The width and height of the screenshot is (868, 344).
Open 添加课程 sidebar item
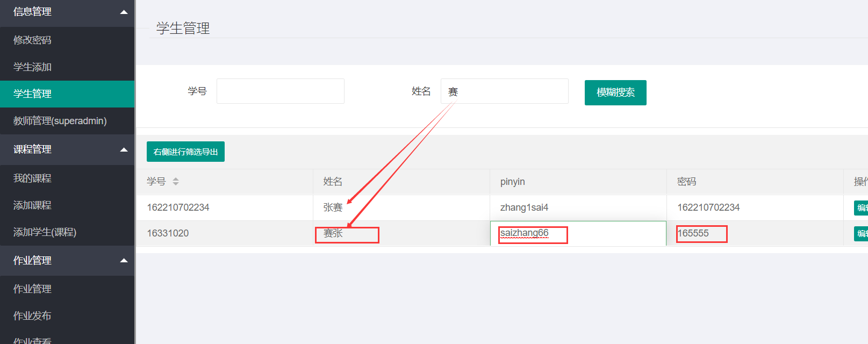67,205
